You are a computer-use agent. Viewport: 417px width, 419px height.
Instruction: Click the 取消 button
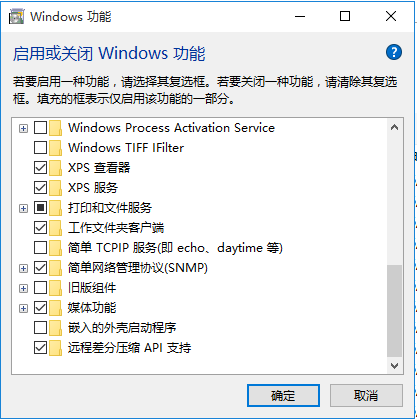click(x=366, y=396)
